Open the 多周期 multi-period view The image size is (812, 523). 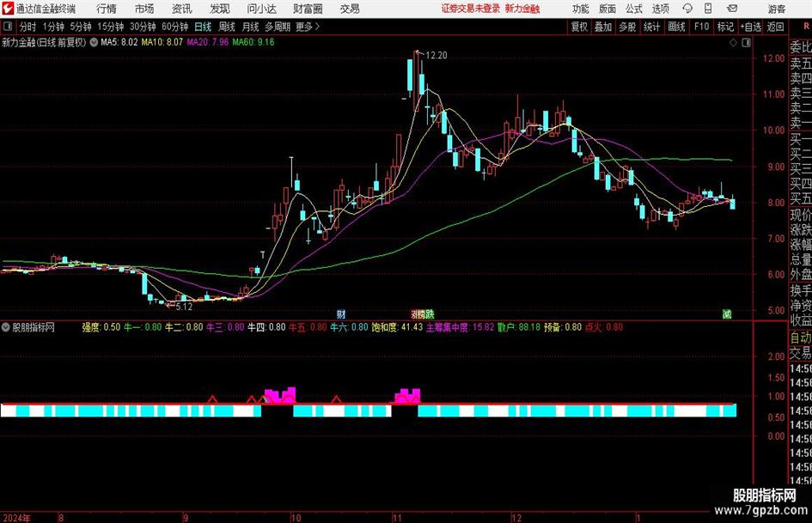278,27
